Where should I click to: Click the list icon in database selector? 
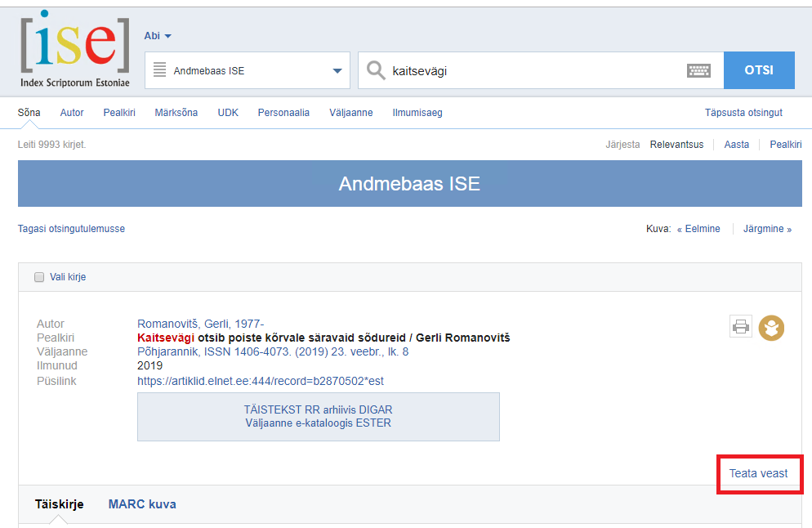[x=159, y=70]
